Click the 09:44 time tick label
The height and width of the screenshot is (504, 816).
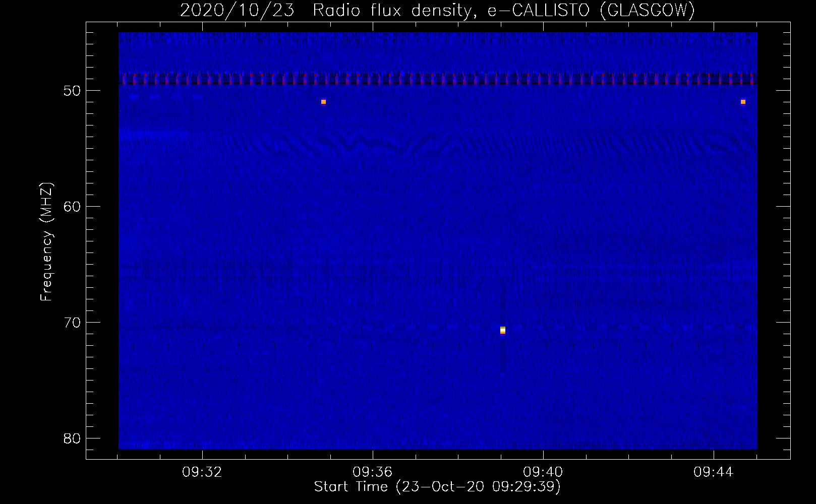coord(714,472)
